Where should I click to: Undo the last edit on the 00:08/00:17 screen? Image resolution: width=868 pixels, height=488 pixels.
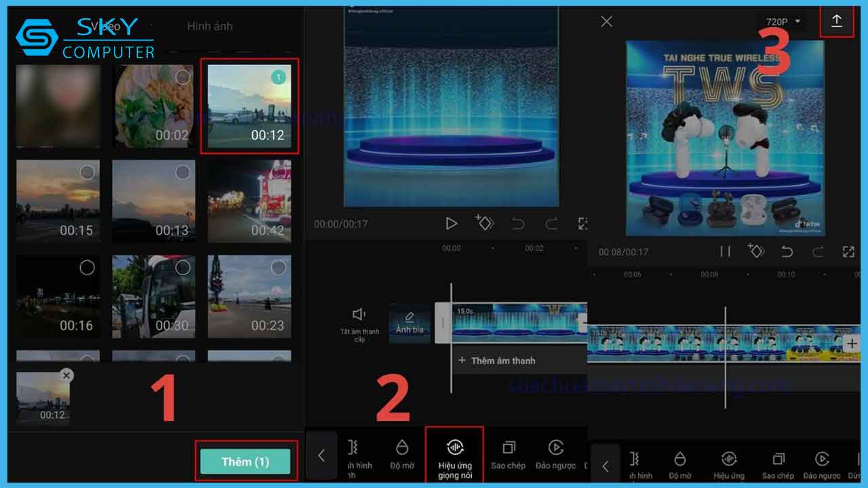point(787,251)
